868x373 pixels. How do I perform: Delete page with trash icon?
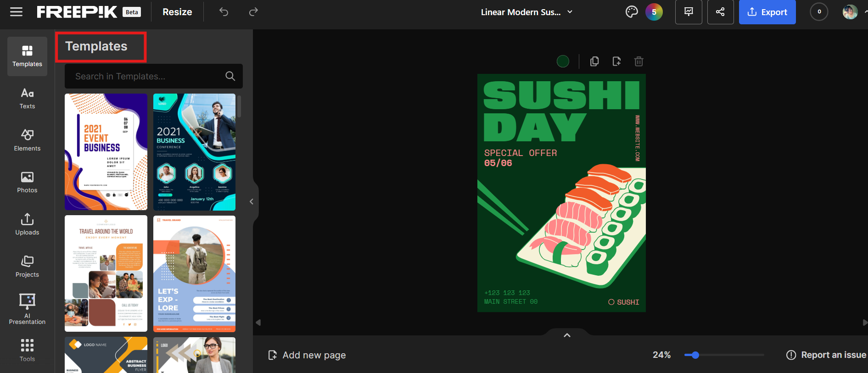638,61
